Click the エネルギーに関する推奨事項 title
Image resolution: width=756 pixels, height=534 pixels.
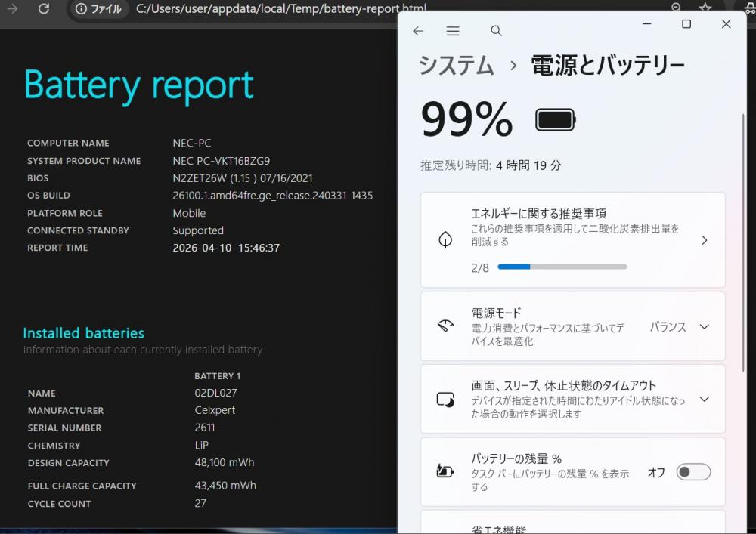(538, 214)
